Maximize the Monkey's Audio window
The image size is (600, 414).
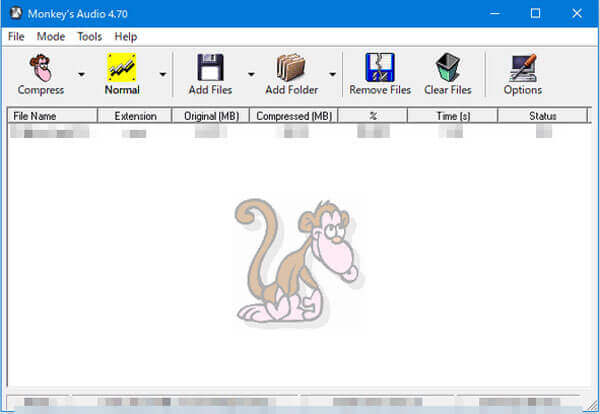click(536, 13)
